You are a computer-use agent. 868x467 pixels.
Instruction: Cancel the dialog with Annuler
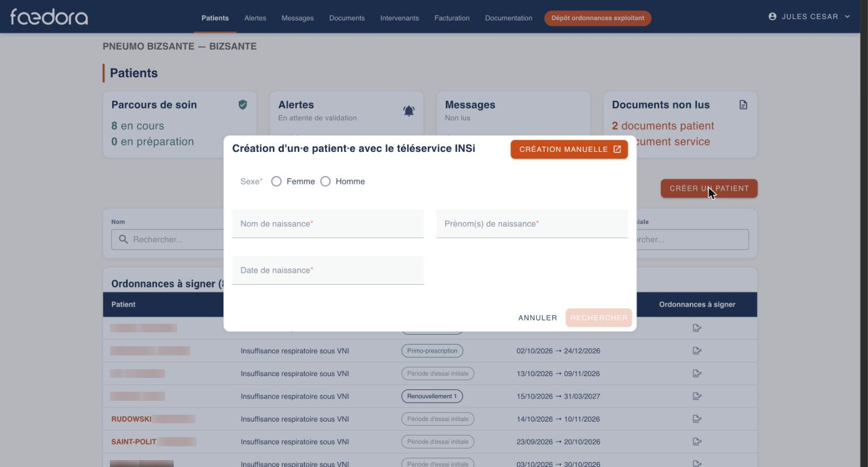[x=537, y=318]
